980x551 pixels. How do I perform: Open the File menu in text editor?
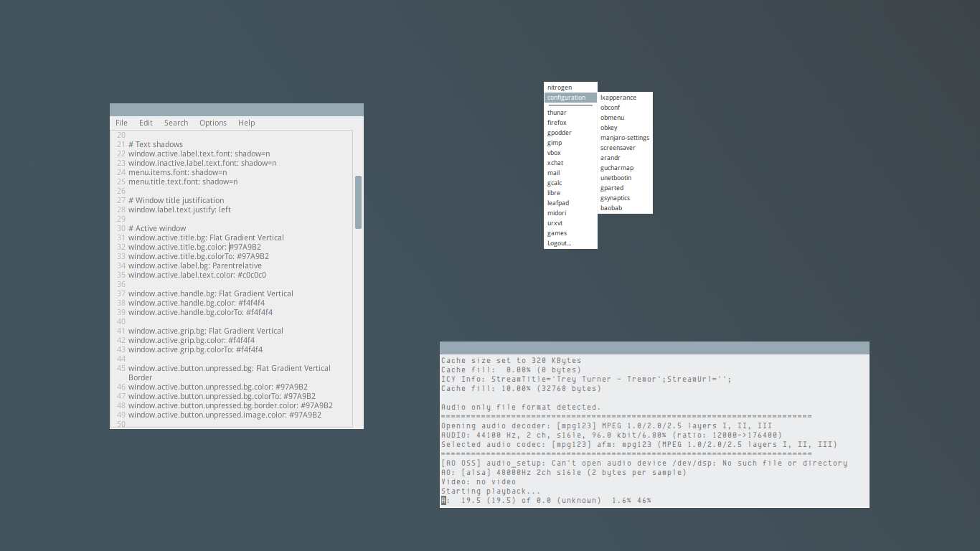(x=121, y=123)
